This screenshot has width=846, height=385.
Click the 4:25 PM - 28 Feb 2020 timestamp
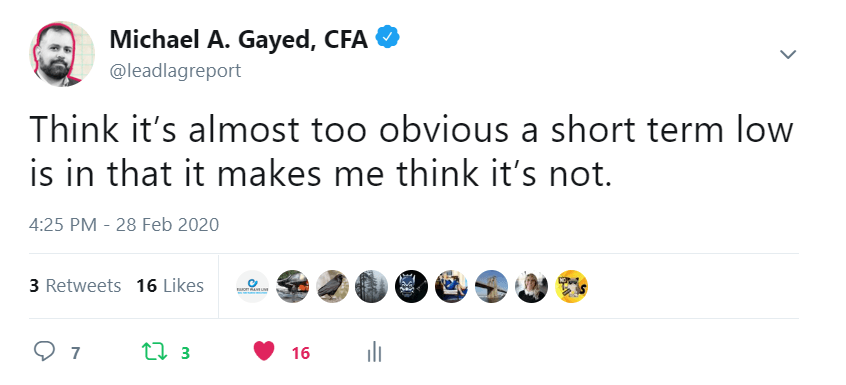pyautogui.click(x=124, y=224)
